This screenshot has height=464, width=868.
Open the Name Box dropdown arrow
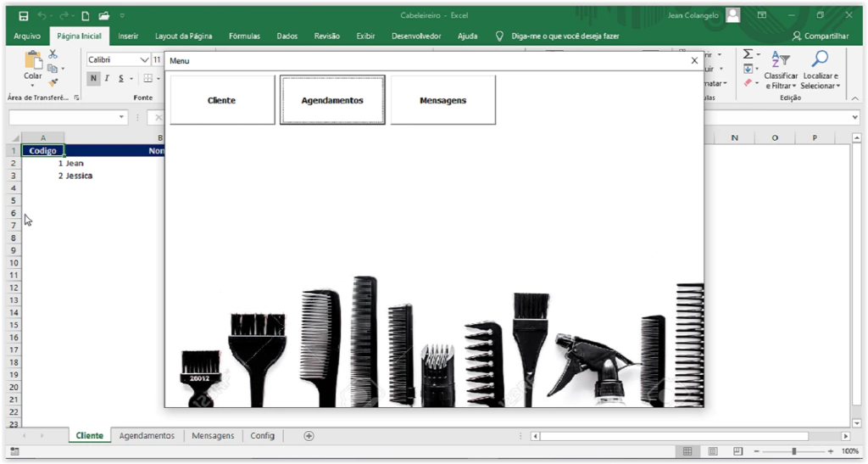coord(122,117)
